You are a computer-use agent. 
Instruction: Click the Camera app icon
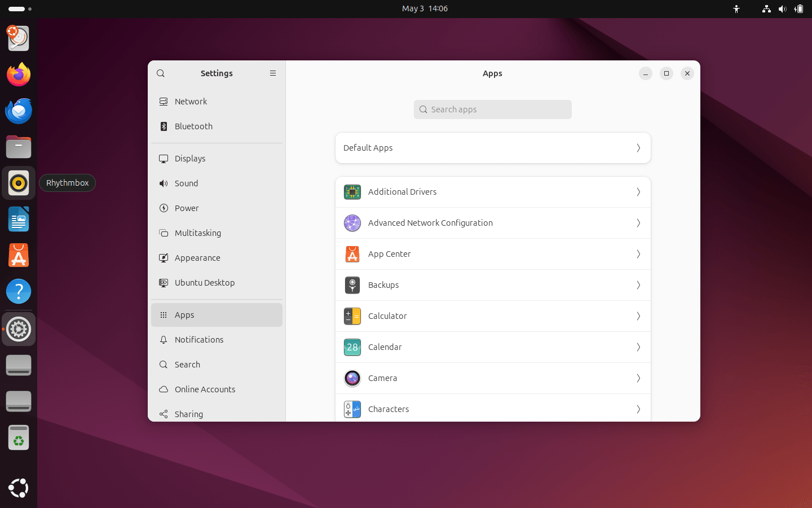coord(352,378)
